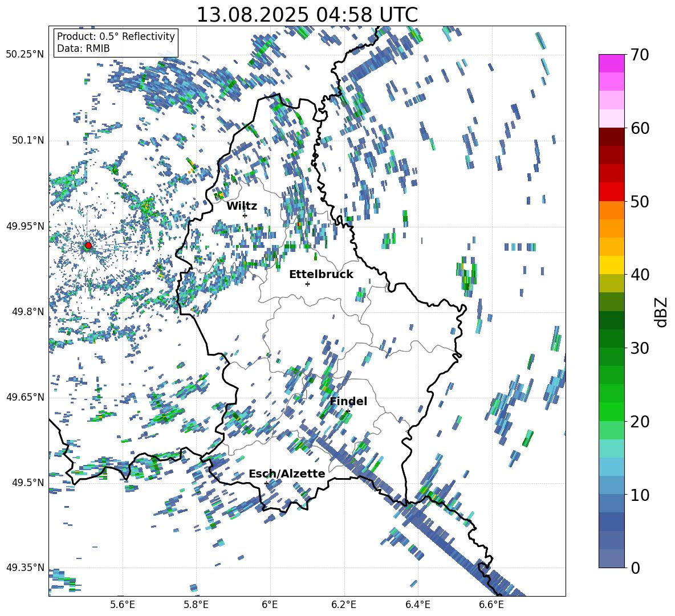Click the 10 value on the colorbar
The image size is (675, 616).
[640, 495]
